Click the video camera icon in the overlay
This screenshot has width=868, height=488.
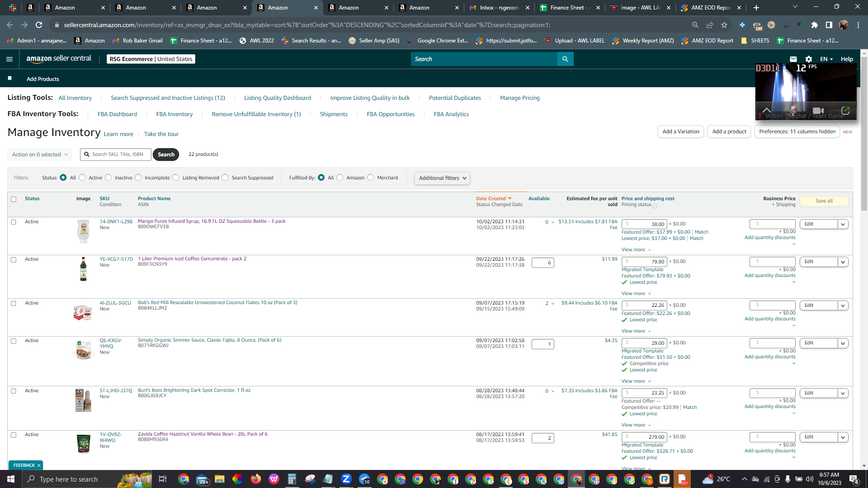[x=818, y=111]
